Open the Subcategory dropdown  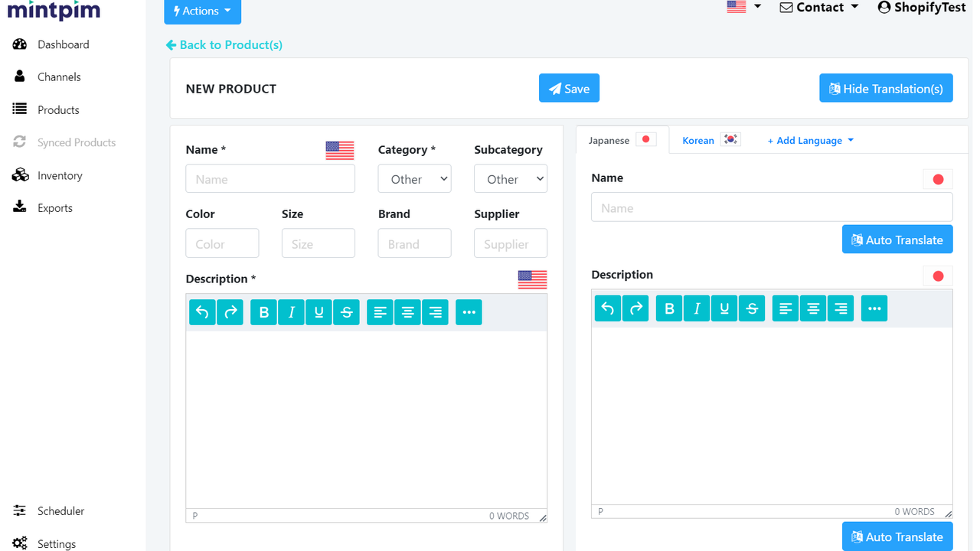pos(511,178)
